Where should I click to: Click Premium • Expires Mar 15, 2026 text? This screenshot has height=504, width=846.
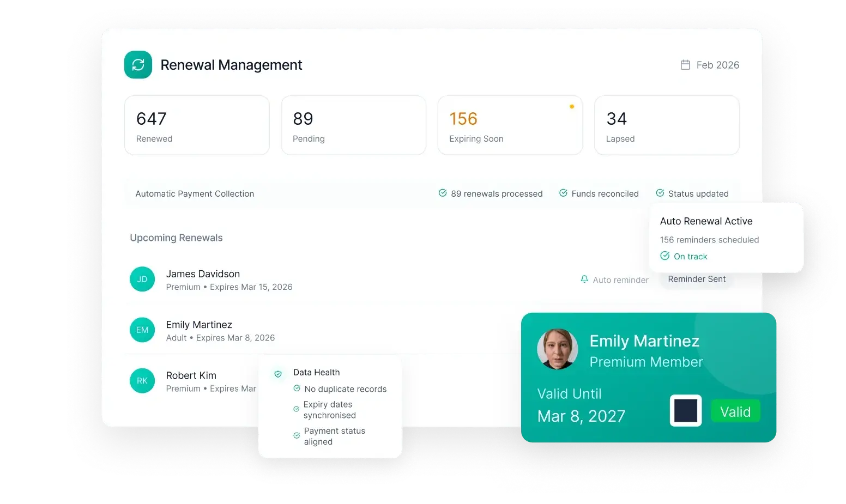(x=229, y=287)
